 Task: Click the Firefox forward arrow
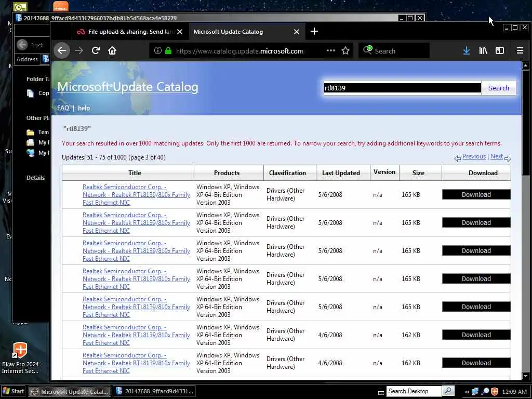click(79, 50)
